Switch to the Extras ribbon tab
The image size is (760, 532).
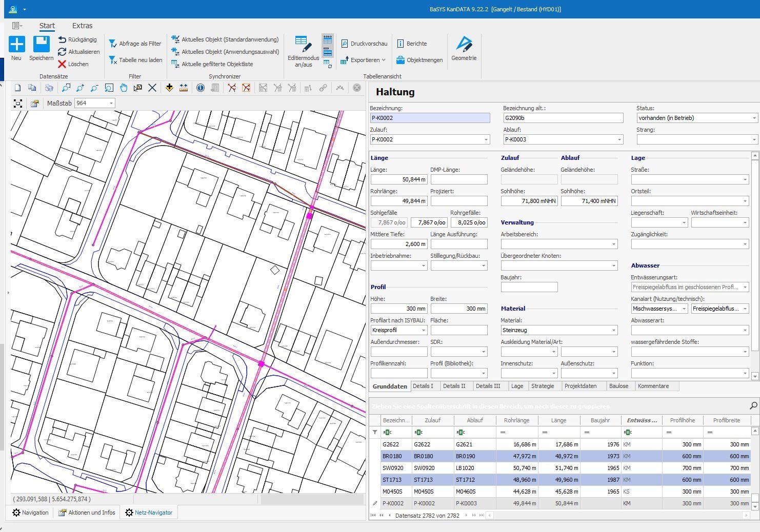coord(82,26)
